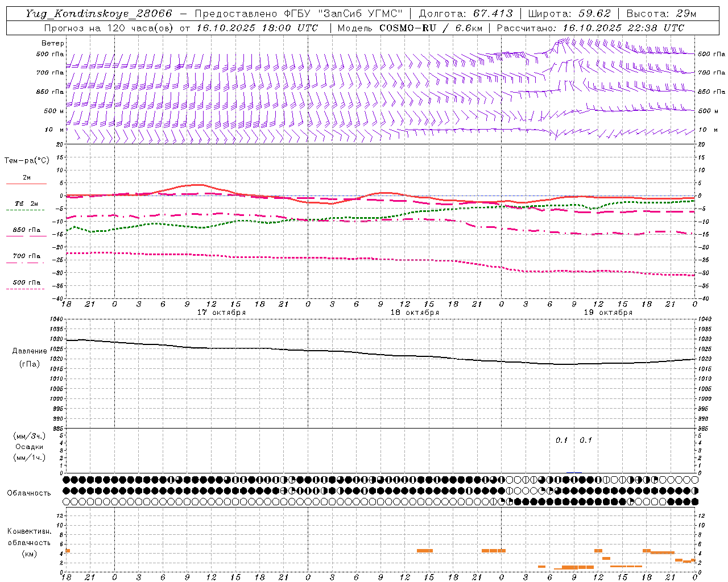
Task: Click the Осадки section label
Action: tap(29, 447)
